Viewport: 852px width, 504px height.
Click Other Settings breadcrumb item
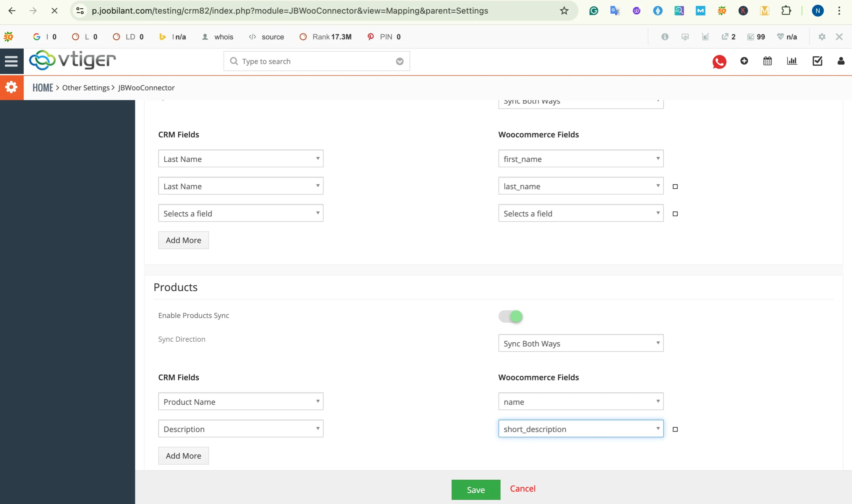86,87
